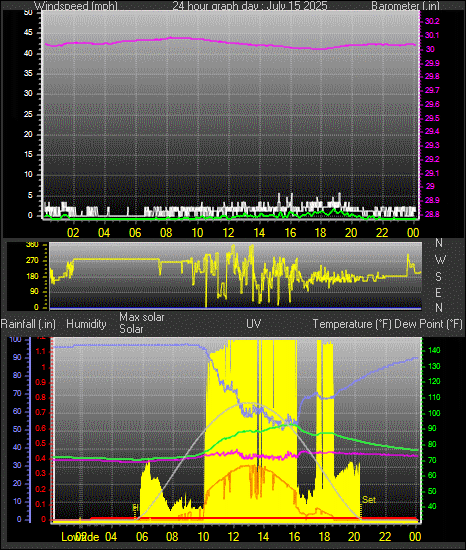466x550 pixels.
Task: Click the graph title July 15 2025
Action: [x=250, y=6]
